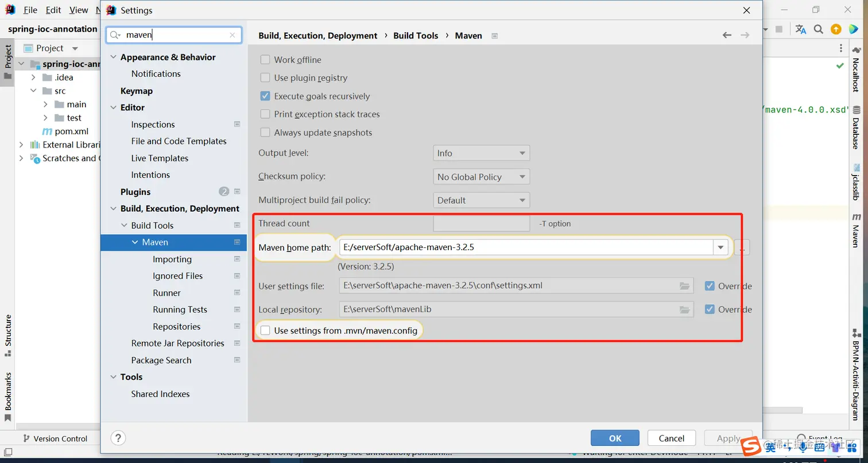The image size is (868, 463).
Task: Click the stop square in IDE toolbar
Action: click(779, 29)
